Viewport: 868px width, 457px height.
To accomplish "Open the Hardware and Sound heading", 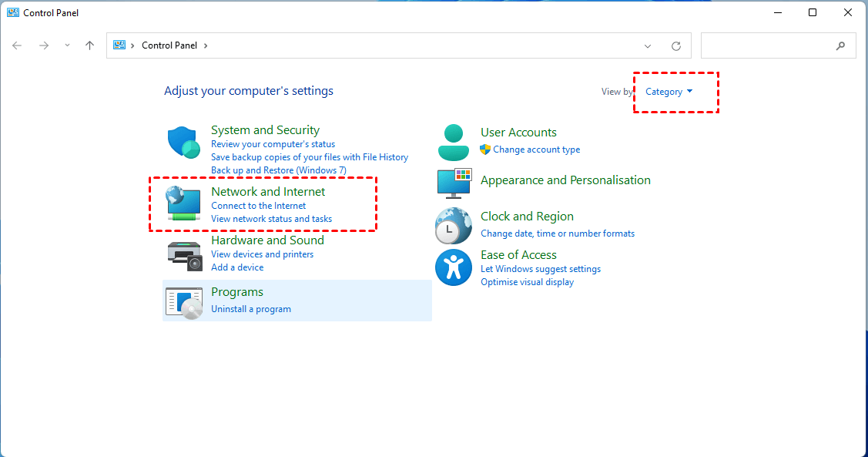I will tap(267, 240).
